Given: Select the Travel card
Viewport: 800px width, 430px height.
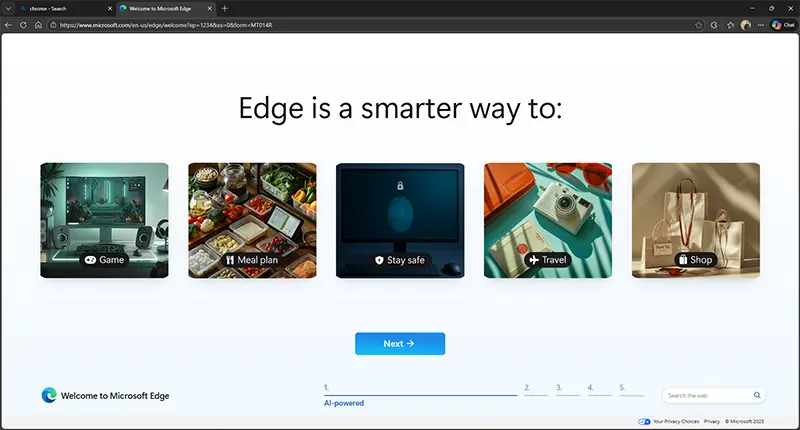Looking at the screenshot, I should click(548, 220).
